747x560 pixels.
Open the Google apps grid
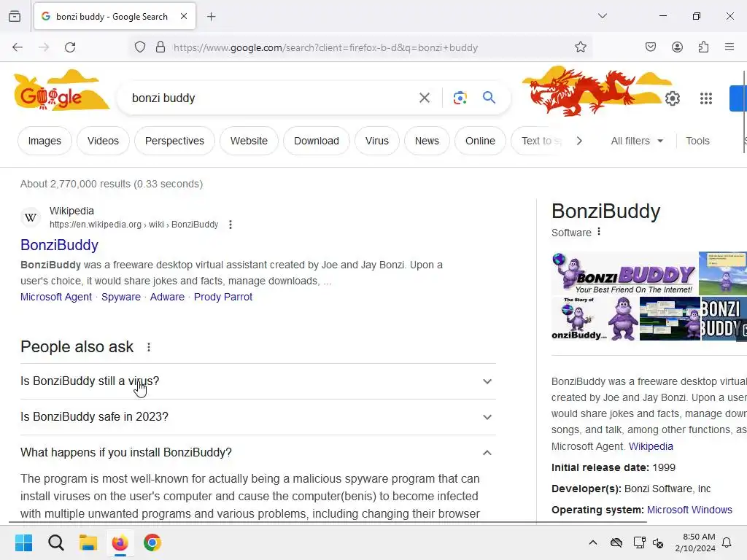pos(706,98)
